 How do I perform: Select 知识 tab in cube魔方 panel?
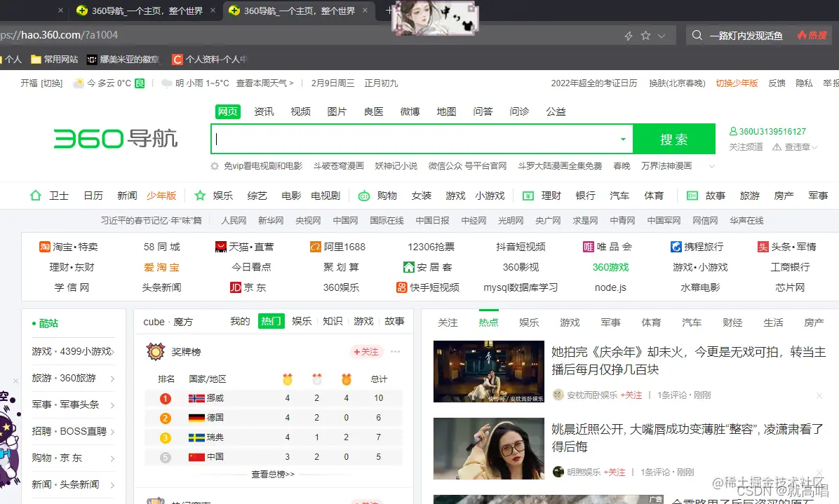point(333,321)
